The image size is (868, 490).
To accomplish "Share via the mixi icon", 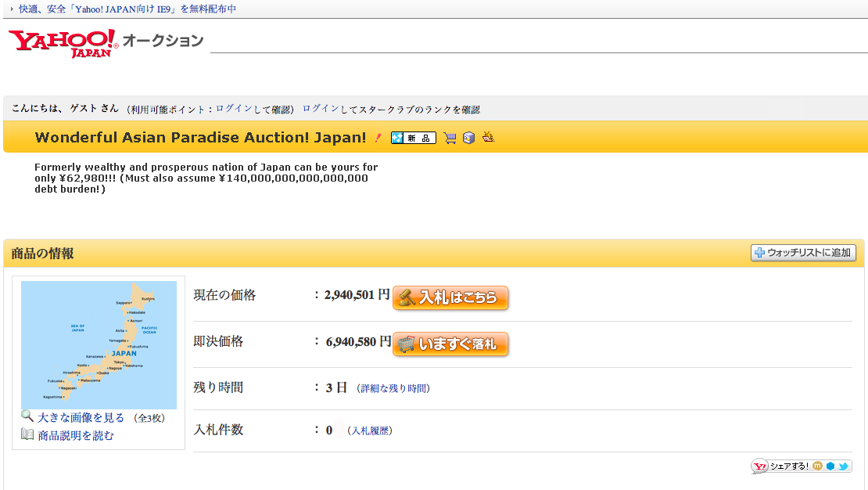I will [x=817, y=466].
